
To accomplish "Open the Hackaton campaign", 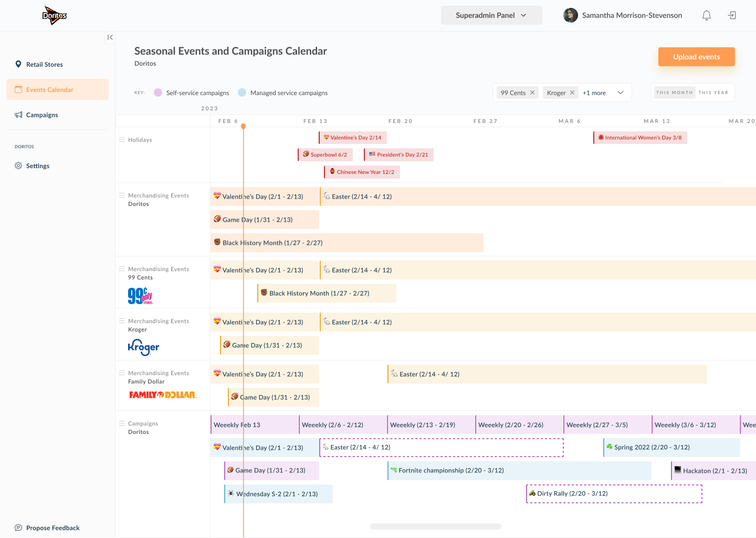I will click(x=713, y=471).
